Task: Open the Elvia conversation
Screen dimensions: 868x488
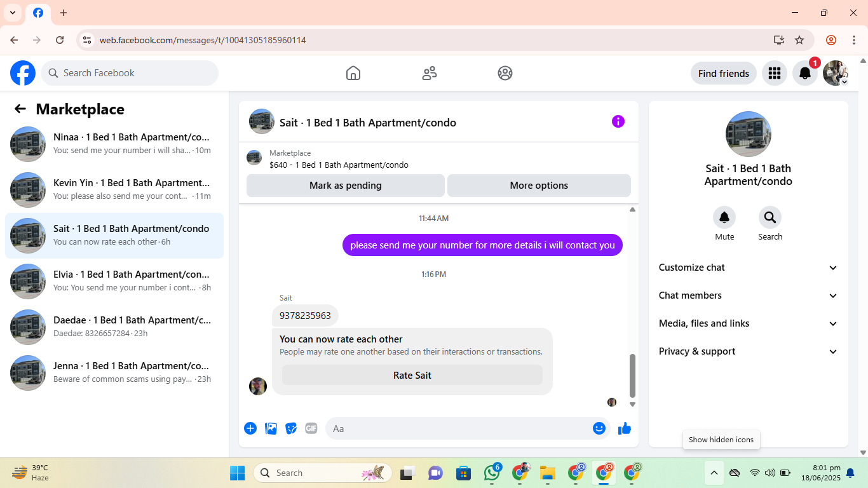Action: 114,281
